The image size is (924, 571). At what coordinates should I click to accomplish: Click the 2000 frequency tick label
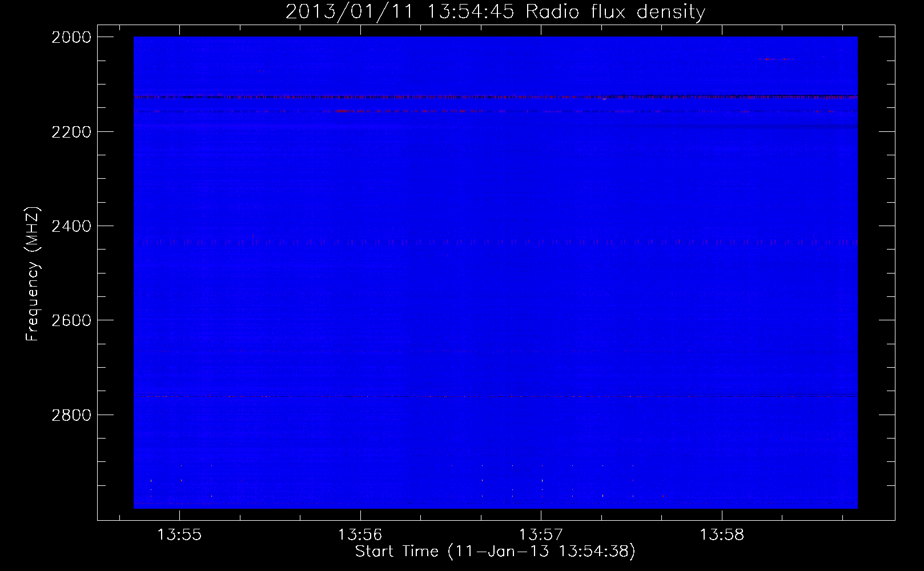click(x=71, y=37)
